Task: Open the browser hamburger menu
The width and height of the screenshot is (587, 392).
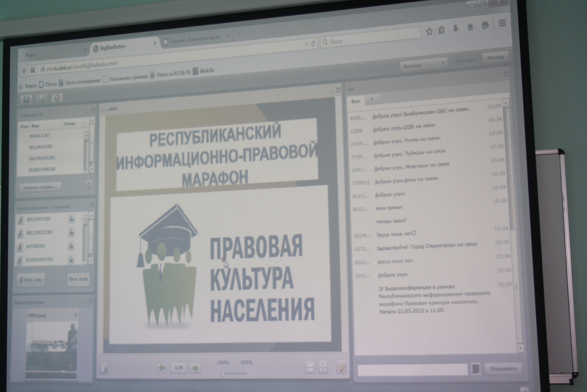Action: [x=502, y=23]
